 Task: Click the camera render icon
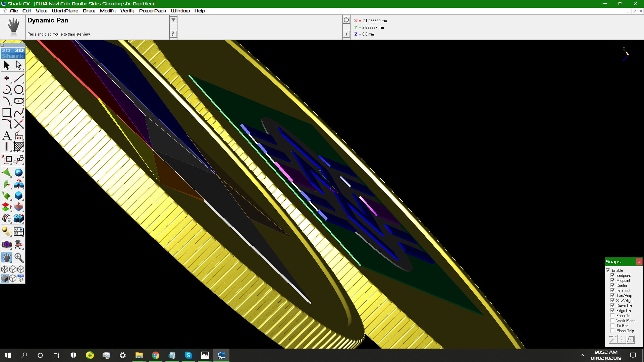[7, 244]
